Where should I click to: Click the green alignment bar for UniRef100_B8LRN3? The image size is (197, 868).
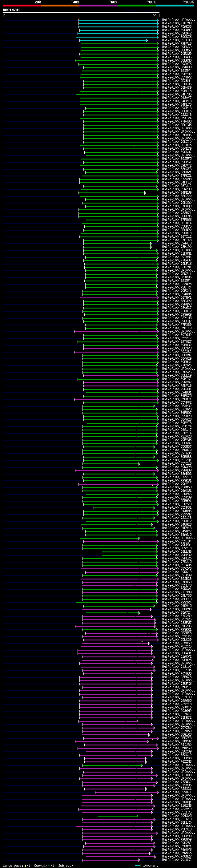click(117, 61)
